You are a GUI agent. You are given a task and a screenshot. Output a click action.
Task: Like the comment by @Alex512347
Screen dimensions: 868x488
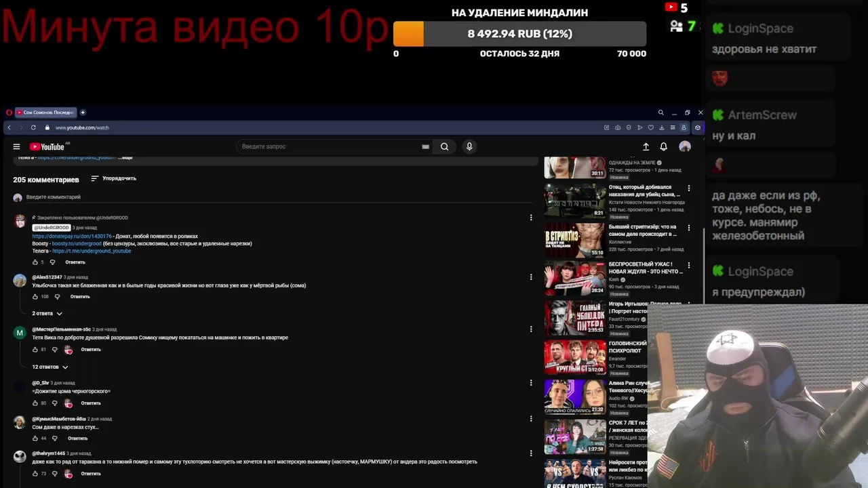[x=35, y=296]
